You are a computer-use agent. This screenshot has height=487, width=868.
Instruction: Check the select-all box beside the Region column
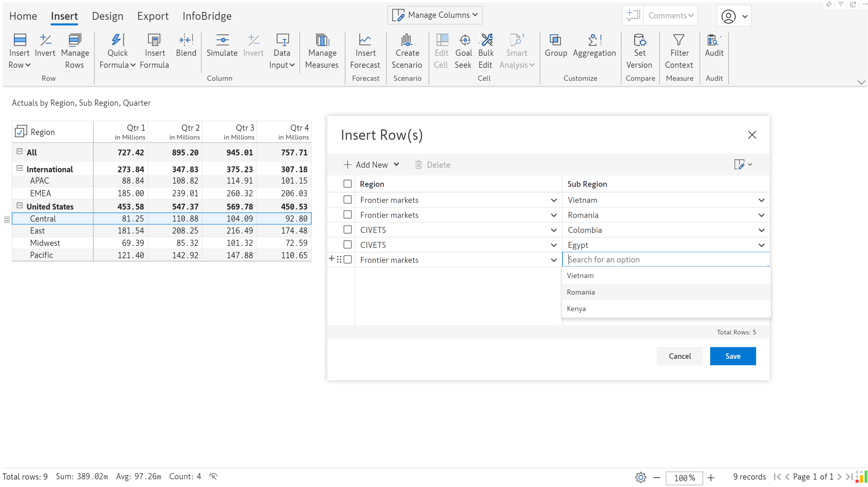[347, 184]
